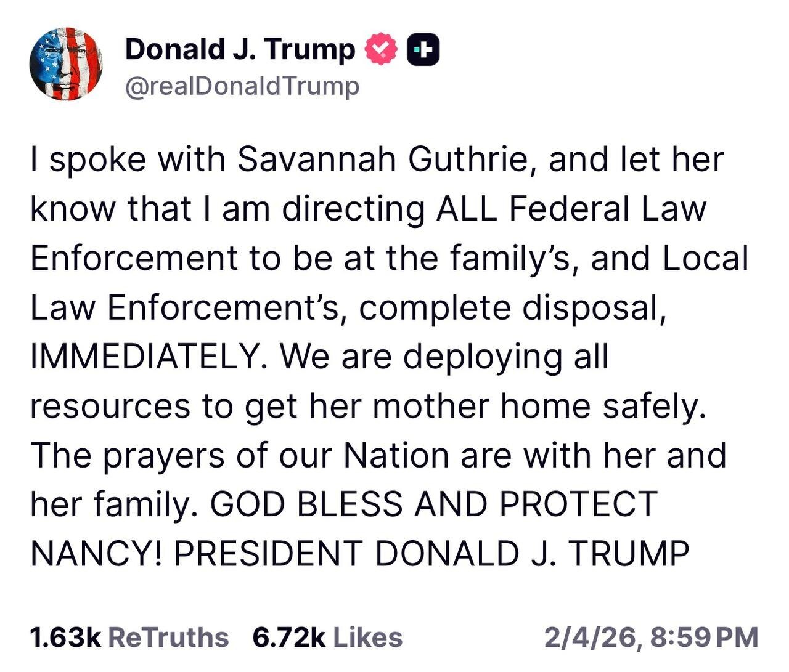
Task: Click the phrase GOD BLESS AND PROTECT NANCY
Action: pyautogui.click(x=431, y=503)
